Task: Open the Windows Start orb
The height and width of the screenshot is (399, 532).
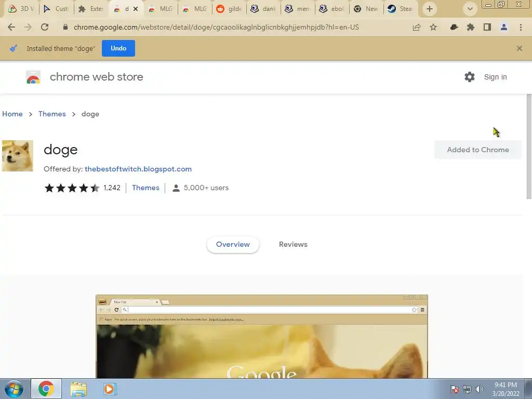Action: pyautogui.click(x=14, y=389)
